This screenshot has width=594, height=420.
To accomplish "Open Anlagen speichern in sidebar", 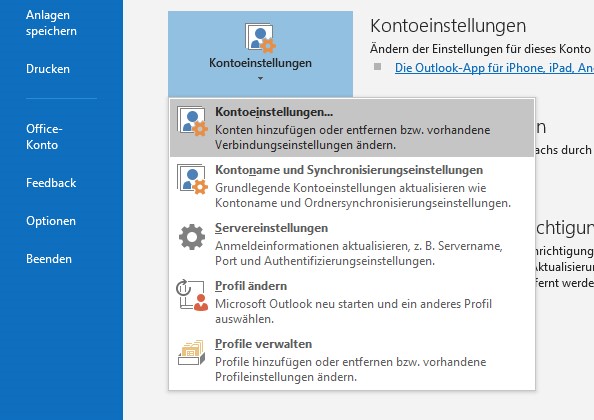I will click(51, 23).
